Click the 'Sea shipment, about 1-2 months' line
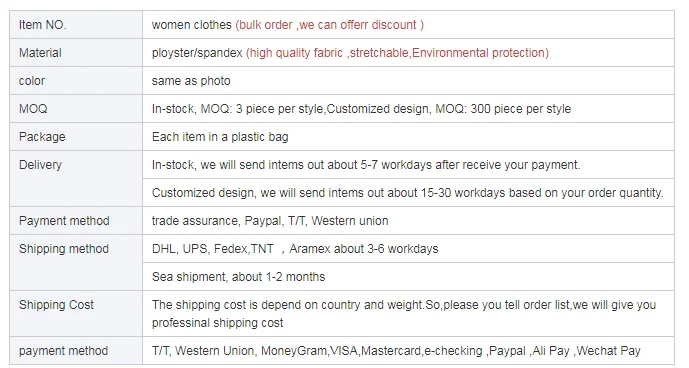The width and height of the screenshot is (689, 368). pos(239,277)
